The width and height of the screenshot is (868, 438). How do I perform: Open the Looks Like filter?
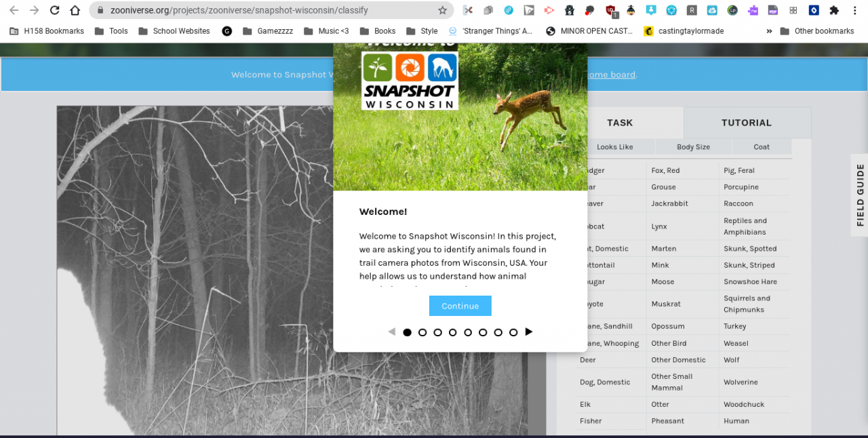pyautogui.click(x=615, y=147)
